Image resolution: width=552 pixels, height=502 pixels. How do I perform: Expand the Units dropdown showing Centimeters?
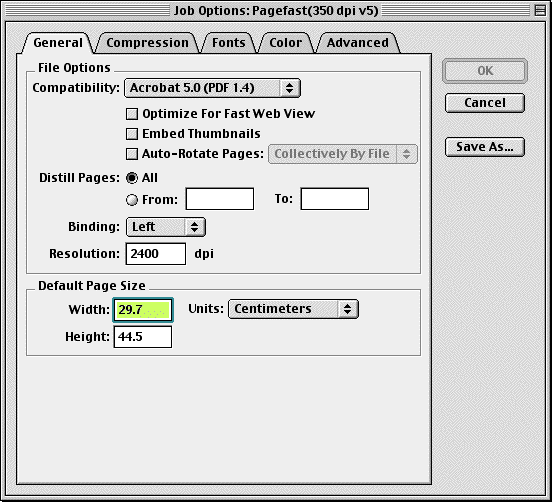click(x=293, y=309)
